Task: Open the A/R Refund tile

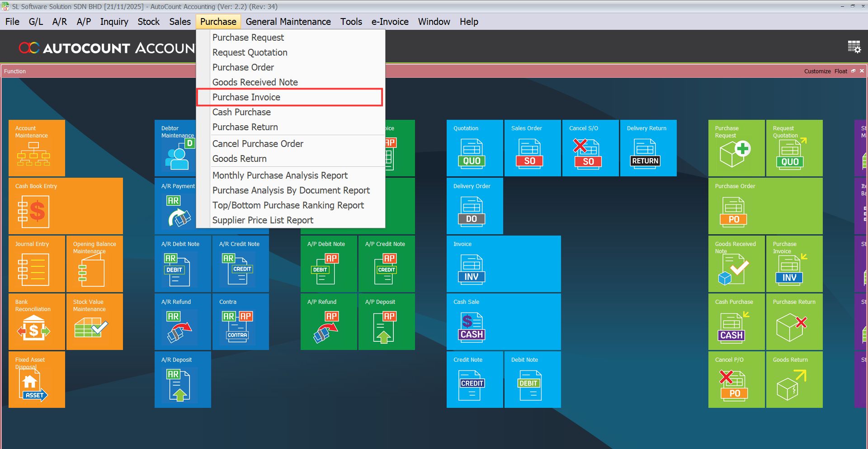Action: 182,321
